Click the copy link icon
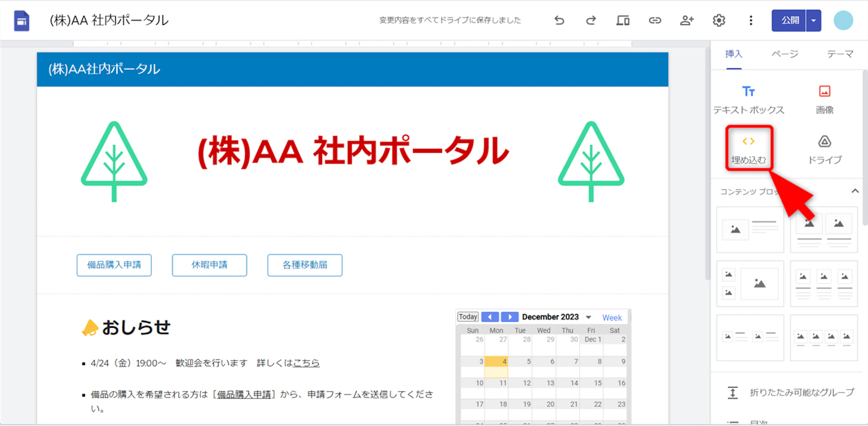 (655, 20)
